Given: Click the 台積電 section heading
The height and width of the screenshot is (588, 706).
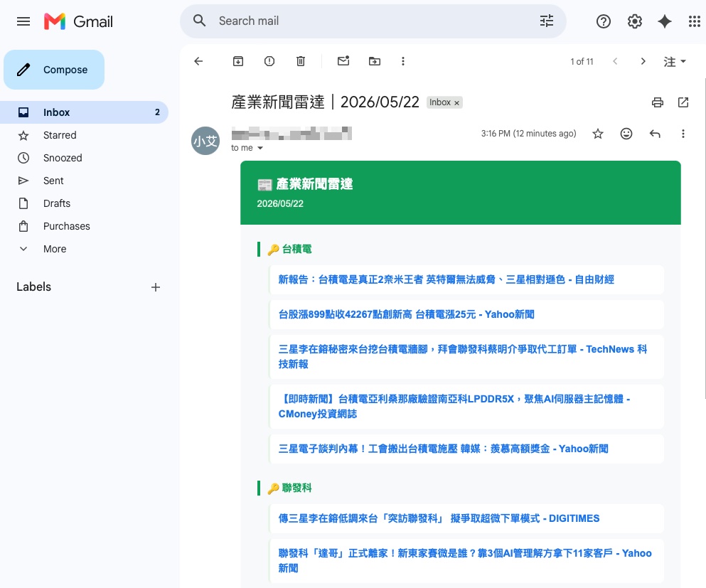Looking at the screenshot, I should (x=296, y=250).
